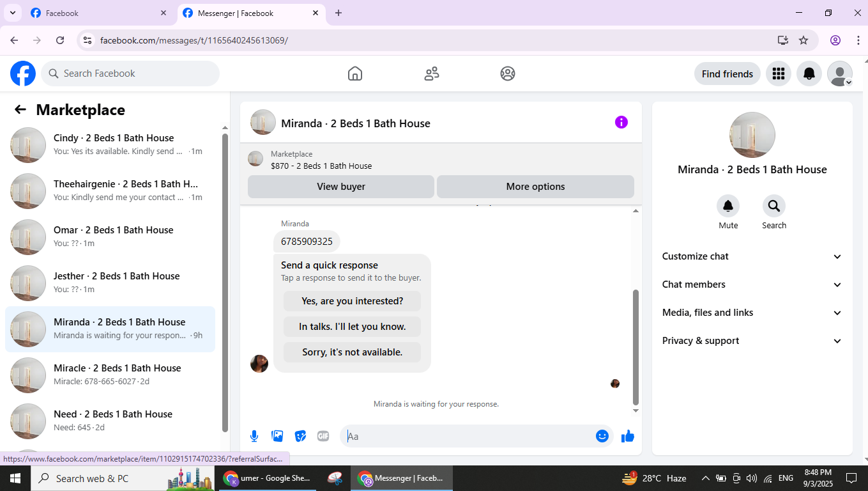Open the Home feed icon

point(355,74)
